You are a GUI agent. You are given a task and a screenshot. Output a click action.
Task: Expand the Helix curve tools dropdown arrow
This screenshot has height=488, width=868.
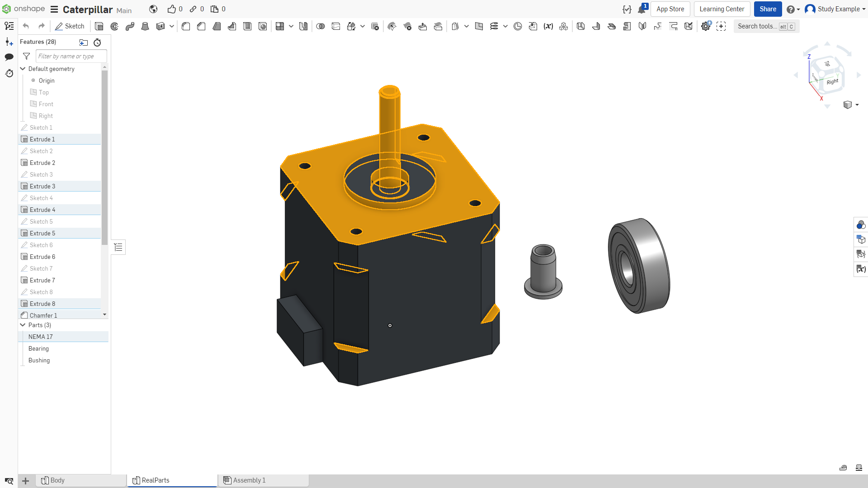click(x=505, y=26)
